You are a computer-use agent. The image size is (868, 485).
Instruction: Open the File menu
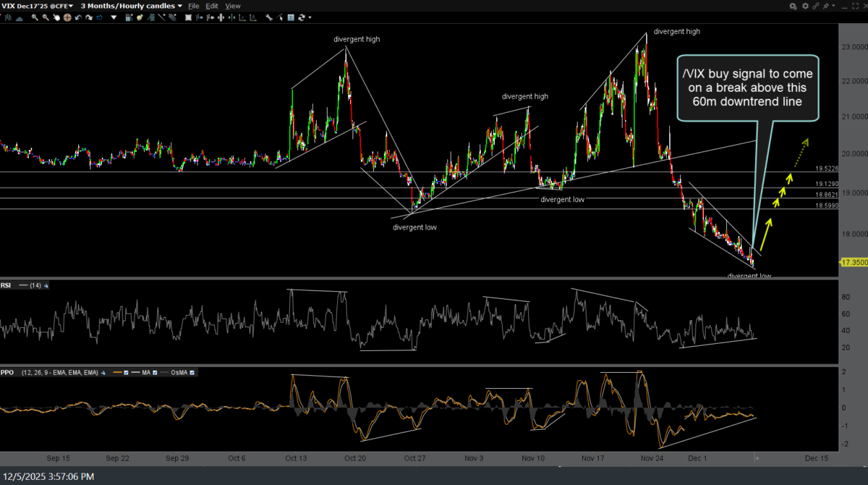tap(194, 6)
